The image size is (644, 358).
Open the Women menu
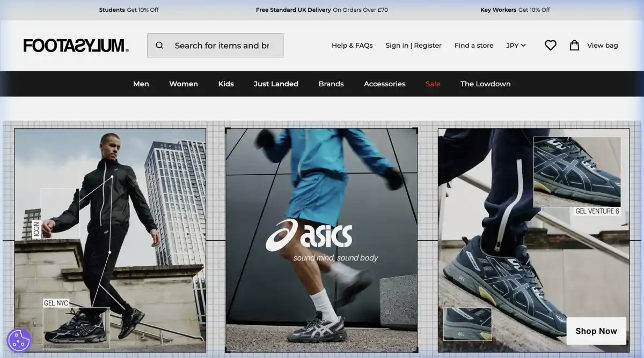[184, 84]
